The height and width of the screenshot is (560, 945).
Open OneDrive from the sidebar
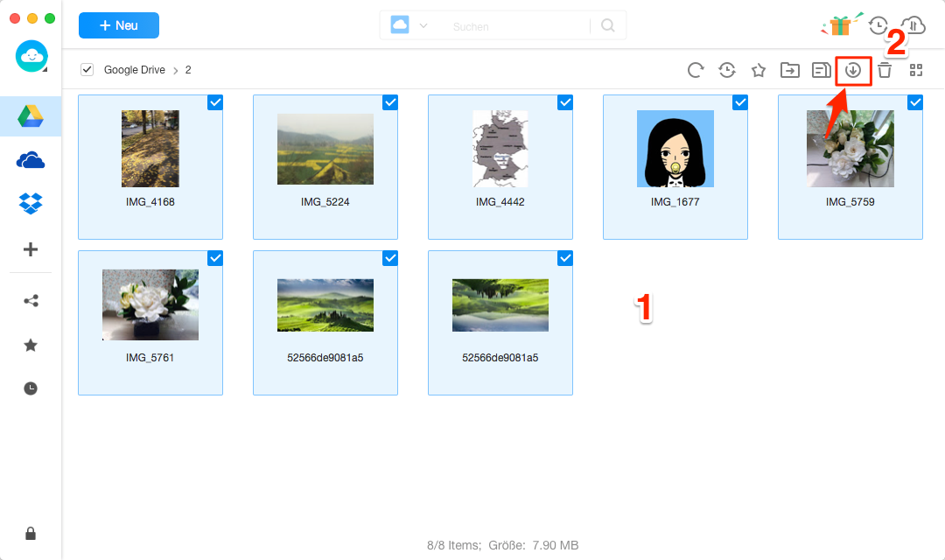[x=31, y=160]
